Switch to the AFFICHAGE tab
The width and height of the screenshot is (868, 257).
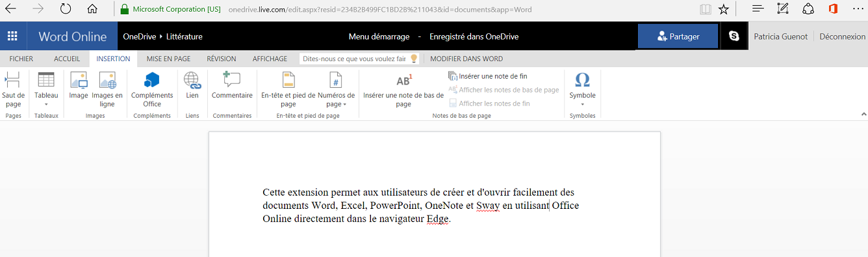click(x=270, y=59)
